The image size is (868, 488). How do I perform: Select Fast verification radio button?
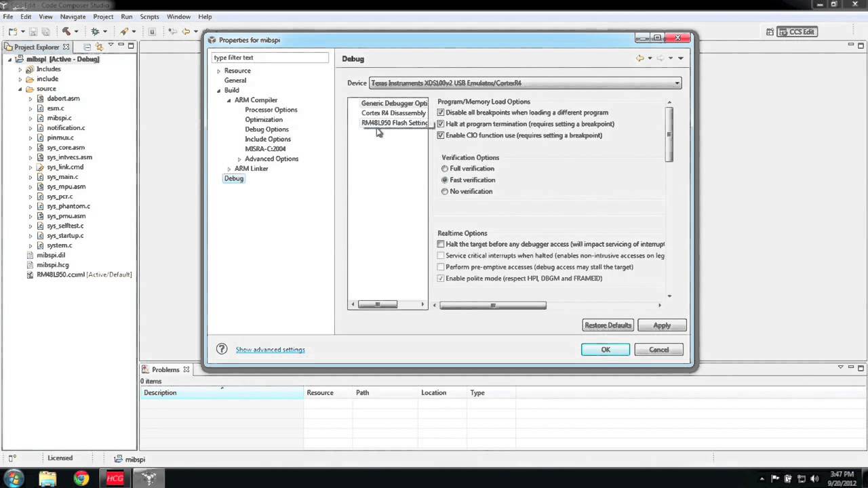[x=445, y=180]
